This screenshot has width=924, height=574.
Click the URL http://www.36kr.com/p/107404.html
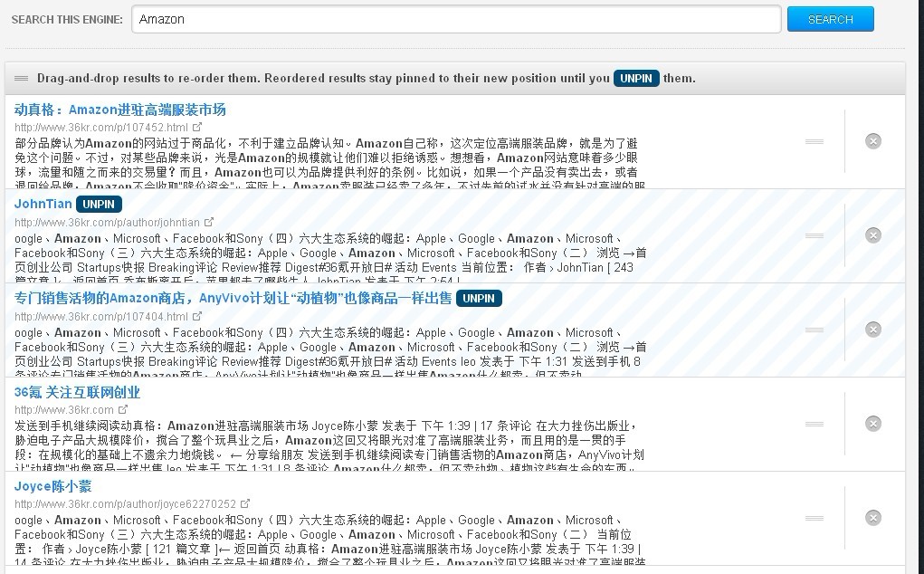pos(101,317)
